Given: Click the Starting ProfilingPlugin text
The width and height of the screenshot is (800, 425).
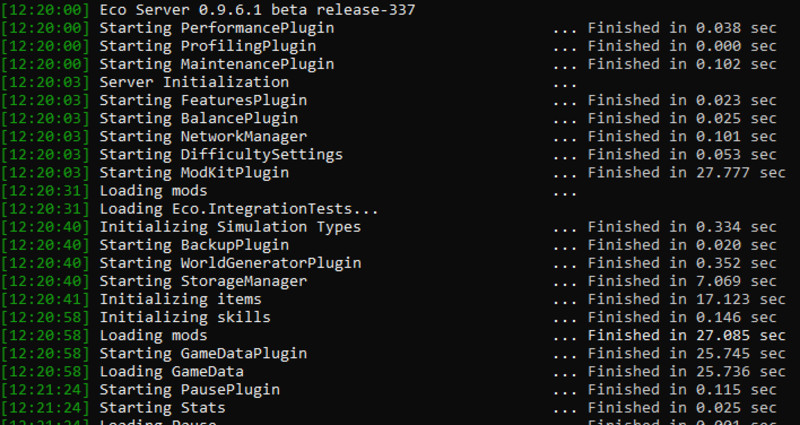Looking at the screenshot, I should point(208,46).
